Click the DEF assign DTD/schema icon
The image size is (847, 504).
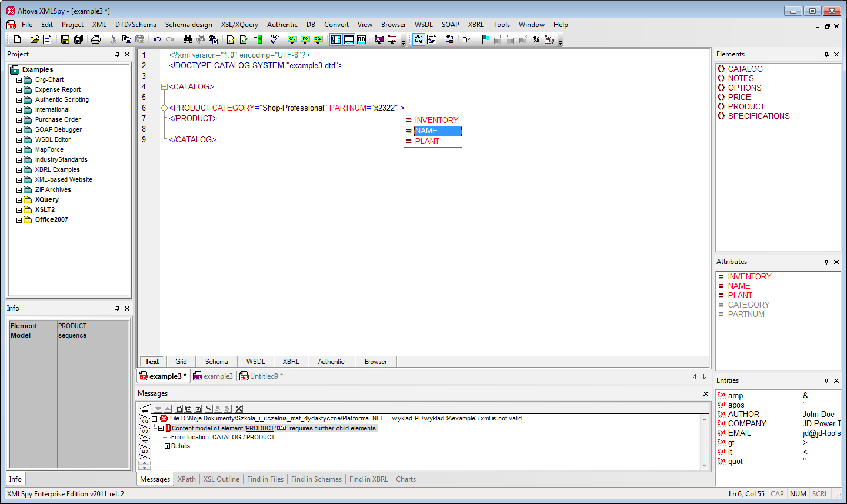point(379,39)
